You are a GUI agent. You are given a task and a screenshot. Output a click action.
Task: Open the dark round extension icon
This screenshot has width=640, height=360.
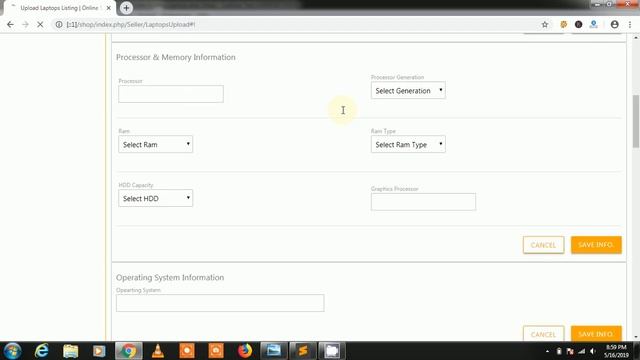coord(578,24)
